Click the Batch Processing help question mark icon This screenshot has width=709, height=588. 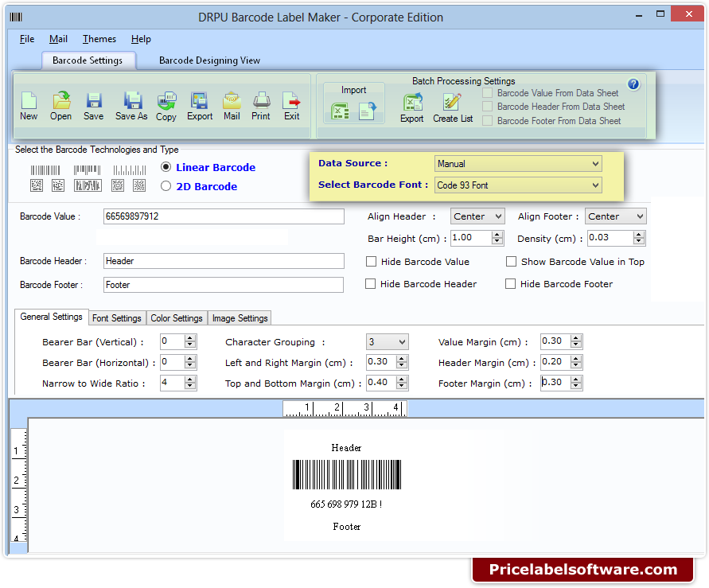click(634, 83)
